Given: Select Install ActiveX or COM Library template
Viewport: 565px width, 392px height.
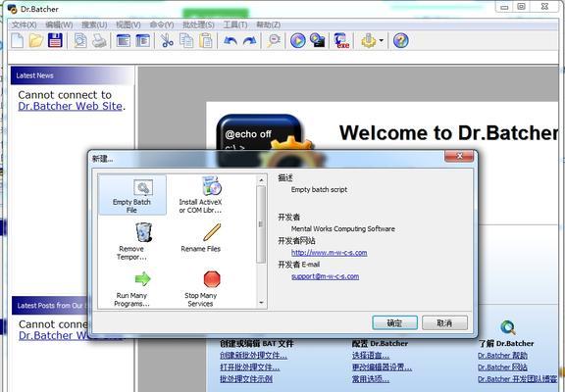Looking at the screenshot, I should (x=201, y=195).
